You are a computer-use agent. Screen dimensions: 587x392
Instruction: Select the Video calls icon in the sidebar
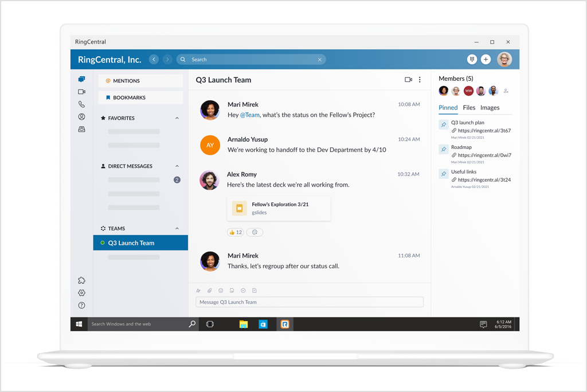81,92
